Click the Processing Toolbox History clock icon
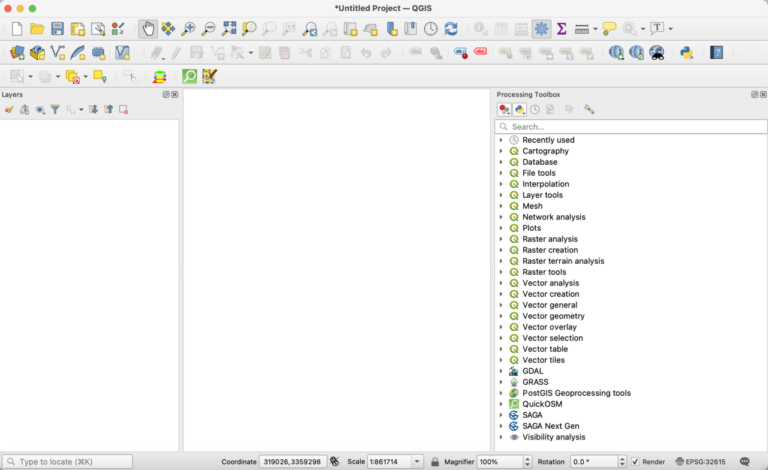768x470 pixels. pyautogui.click(x=535, y=110)
